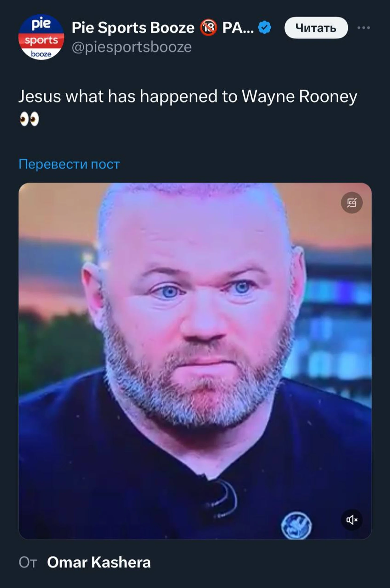Toggle video sound with the muted speaker icon
The height and width of the screenshot is (588, 390).
click(x=352, y=520)
